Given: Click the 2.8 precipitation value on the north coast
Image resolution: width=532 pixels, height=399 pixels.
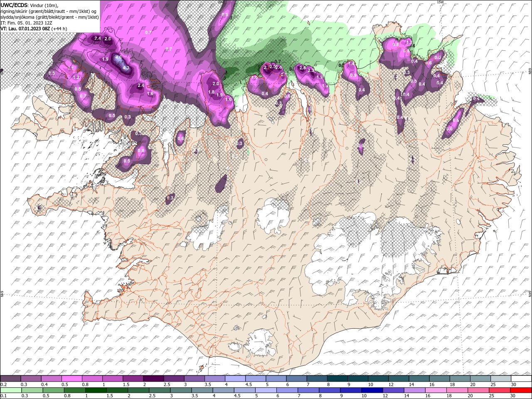Looking at the screenshot, I should [303, 68].
